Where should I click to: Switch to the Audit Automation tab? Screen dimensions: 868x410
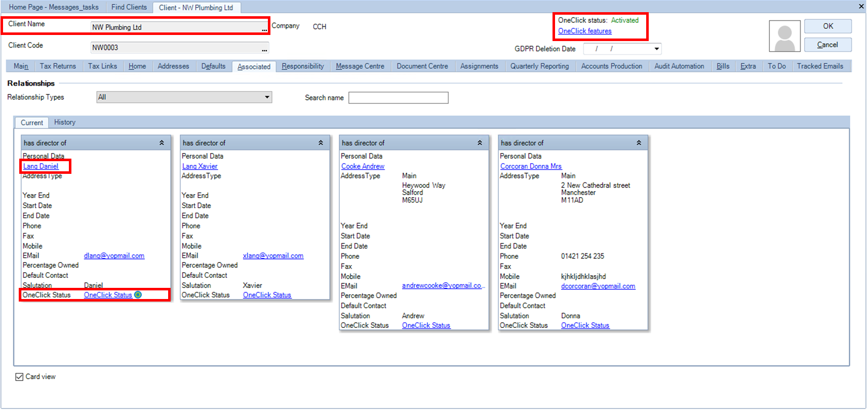coord(679,66)
